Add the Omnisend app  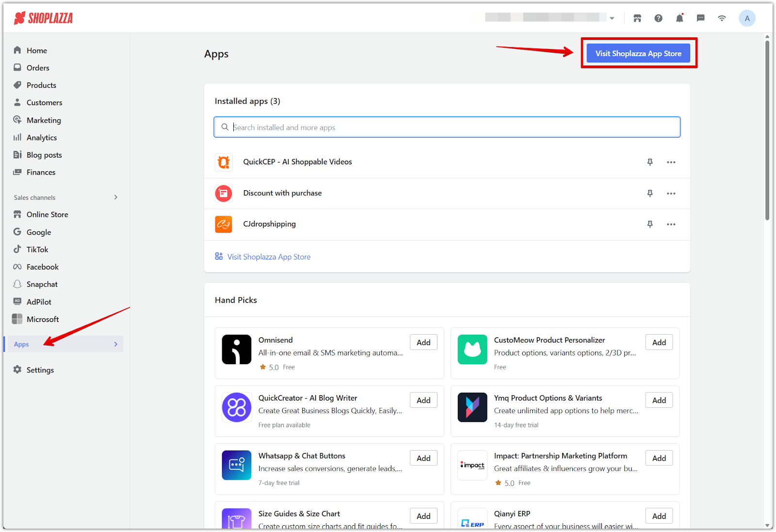[423, 342]
